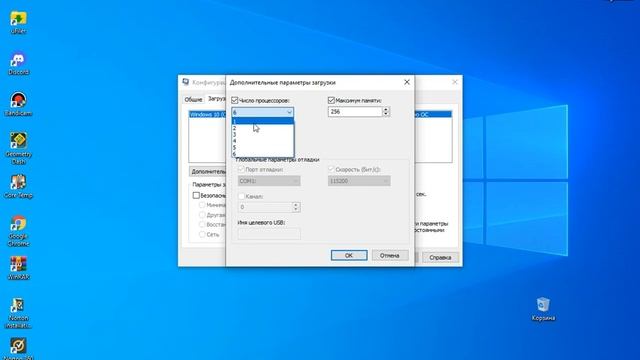
Task: Select the Сеть radio button
Action: 202,234
